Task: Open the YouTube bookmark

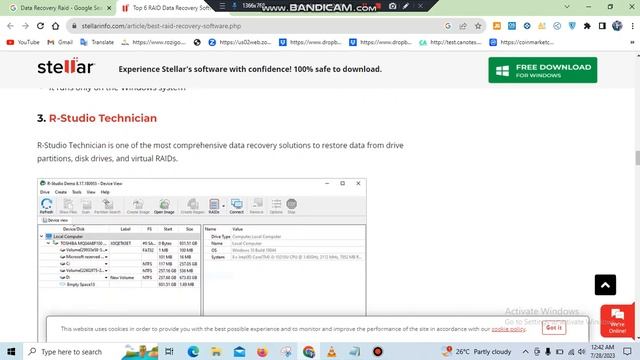Action: point(23,42)
